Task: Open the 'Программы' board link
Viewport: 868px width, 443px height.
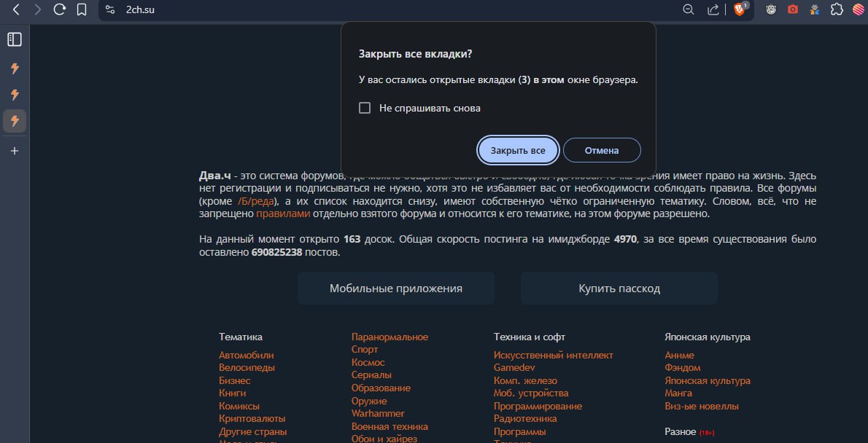Action: click(x=520, y=432)
